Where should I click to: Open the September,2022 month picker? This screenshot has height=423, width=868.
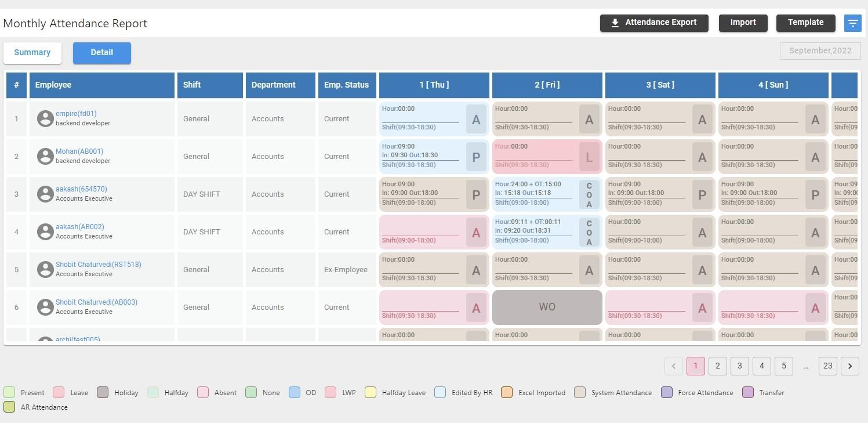pyautogui.click(x=820, y=51)
